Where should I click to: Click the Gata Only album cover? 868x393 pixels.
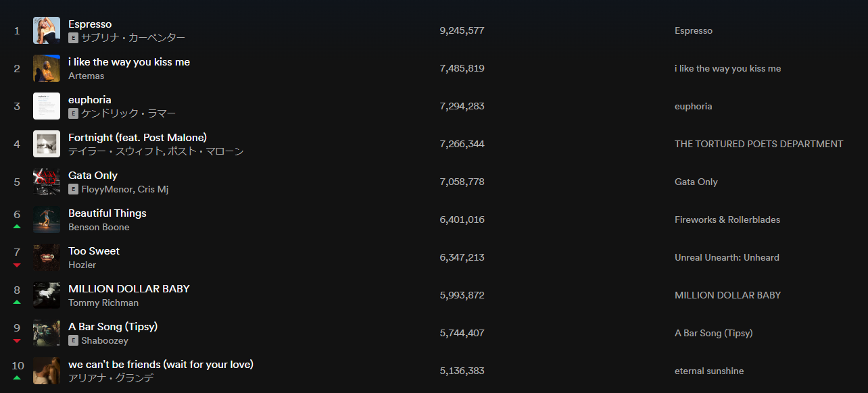tap(47, 182)
